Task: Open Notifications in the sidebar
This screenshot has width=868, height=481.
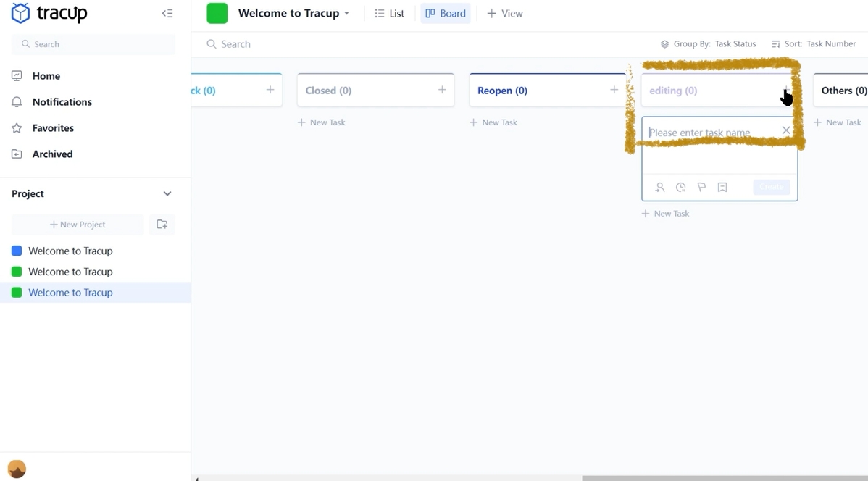Action: click(60, 101)
